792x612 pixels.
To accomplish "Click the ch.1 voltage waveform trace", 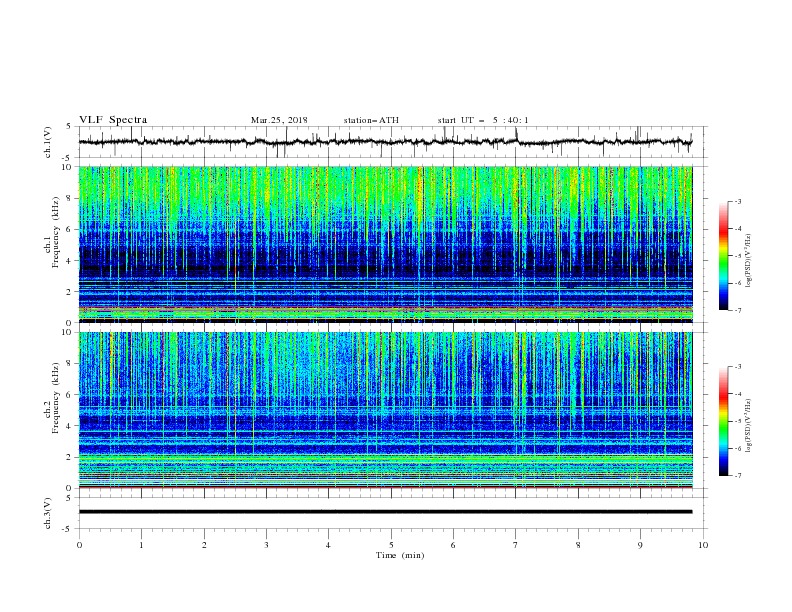I will [x=385, y=142].
